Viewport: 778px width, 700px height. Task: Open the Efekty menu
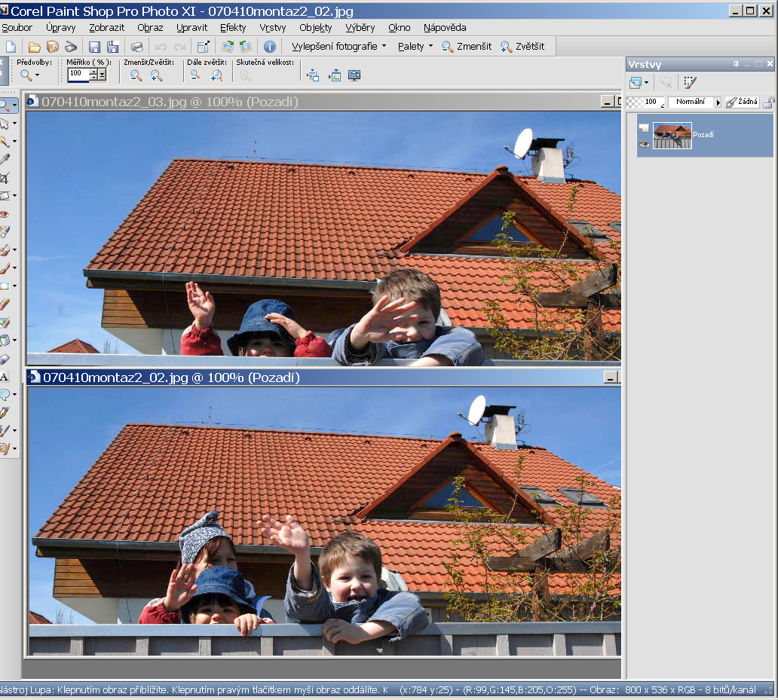pyautogui.click(x=233, y=28)
